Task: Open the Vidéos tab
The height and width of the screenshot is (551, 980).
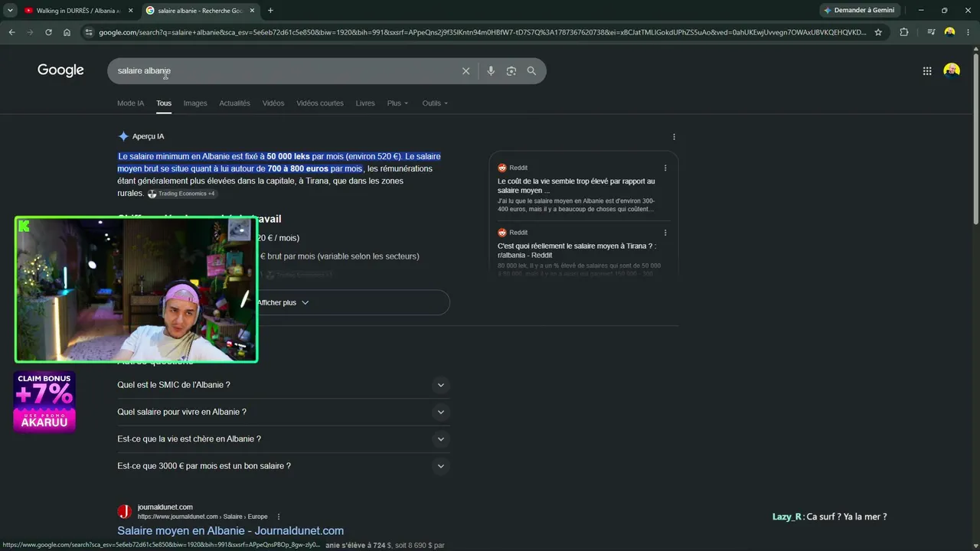Action: click(x=273, y=103)
